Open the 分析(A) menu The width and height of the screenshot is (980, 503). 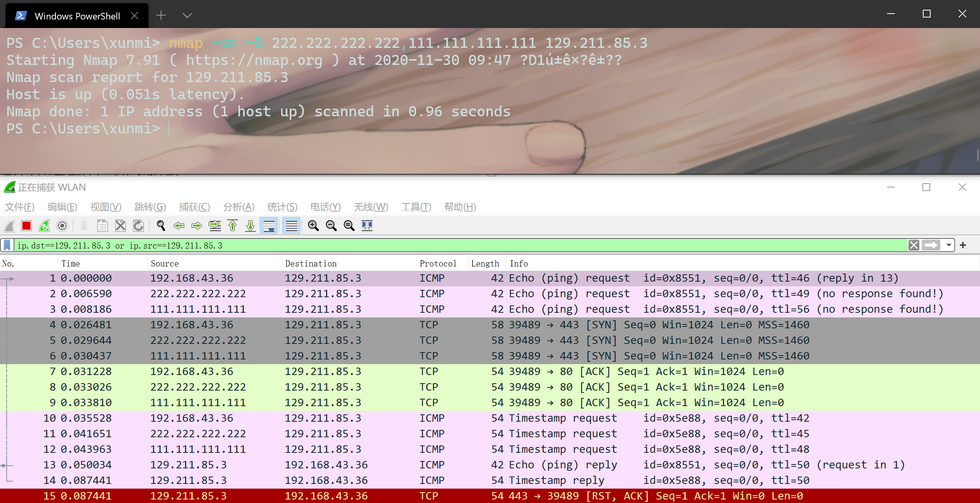pos(238,207)
